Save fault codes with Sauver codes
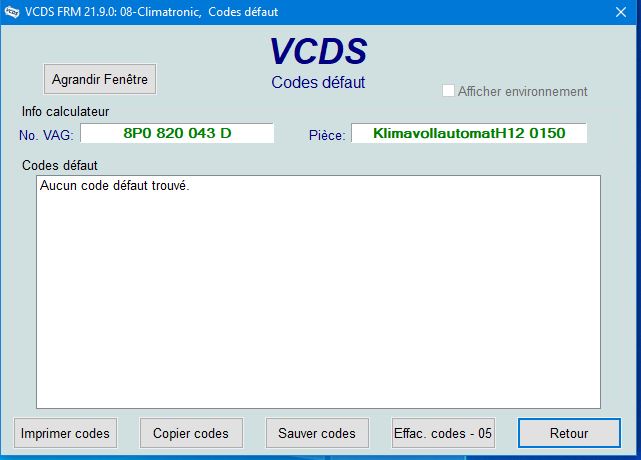This screenshot has width=641, height=460. click(317, 433)
